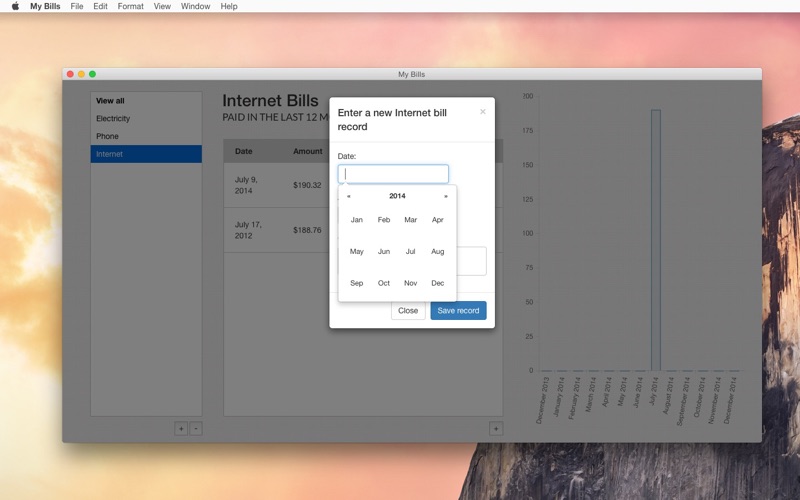The width and height of the screenshot is (800, 500).
Task: Pick Apr in the month picker
Action: point(438,220)
